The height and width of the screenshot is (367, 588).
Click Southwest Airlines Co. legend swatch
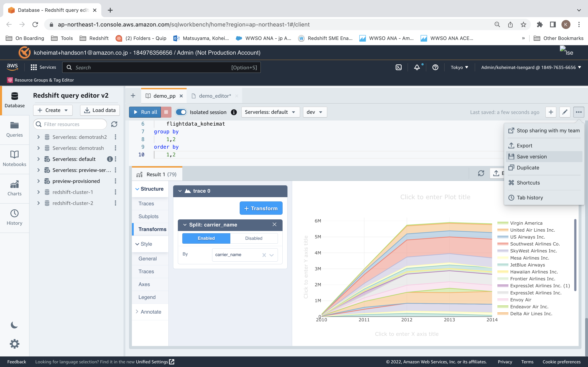click(x=502, y=244)
